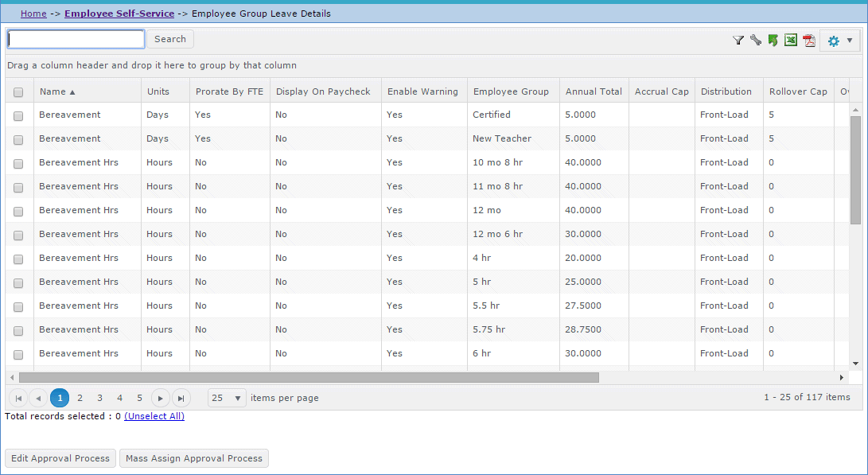Image resolution: width=868 pixels, height=475 pixels.
Task: Click the filter funnel icon
Action: (x=738, y=41)
